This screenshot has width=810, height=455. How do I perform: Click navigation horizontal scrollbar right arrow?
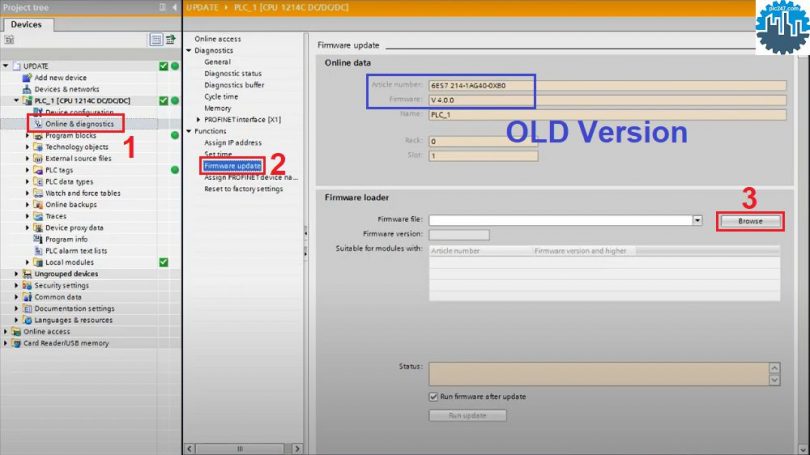pos(297,448)
